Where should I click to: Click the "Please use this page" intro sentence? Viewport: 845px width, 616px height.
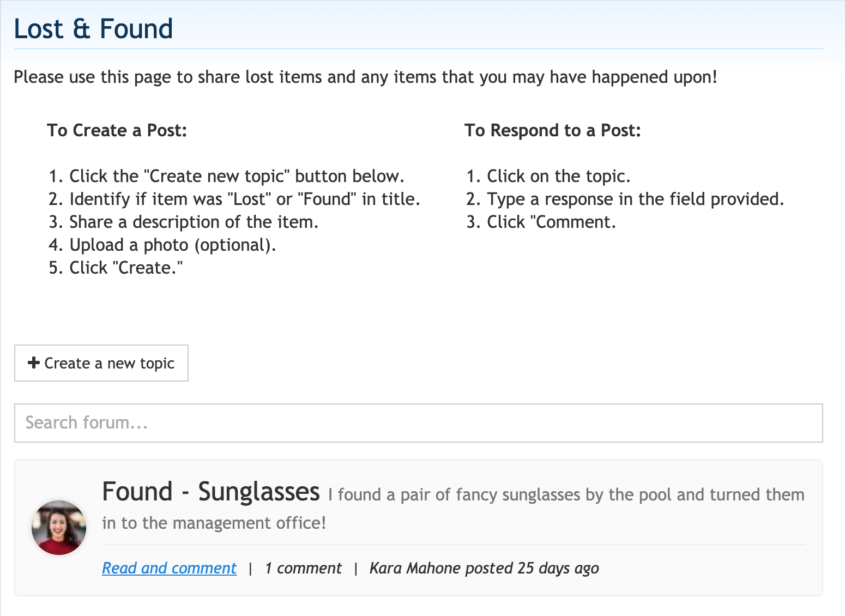click(x=365, y=77)
